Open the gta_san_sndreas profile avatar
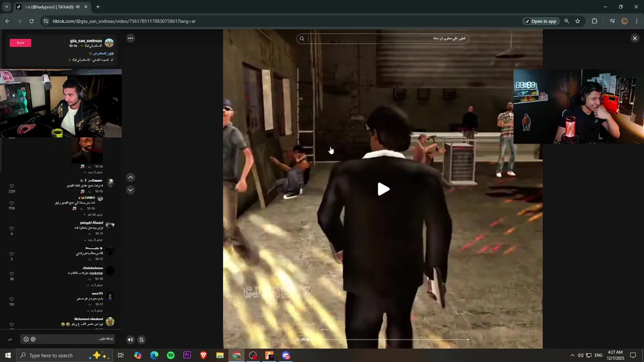Image resolution: width=644 pixels, height=362 pixels. [109, 43]
